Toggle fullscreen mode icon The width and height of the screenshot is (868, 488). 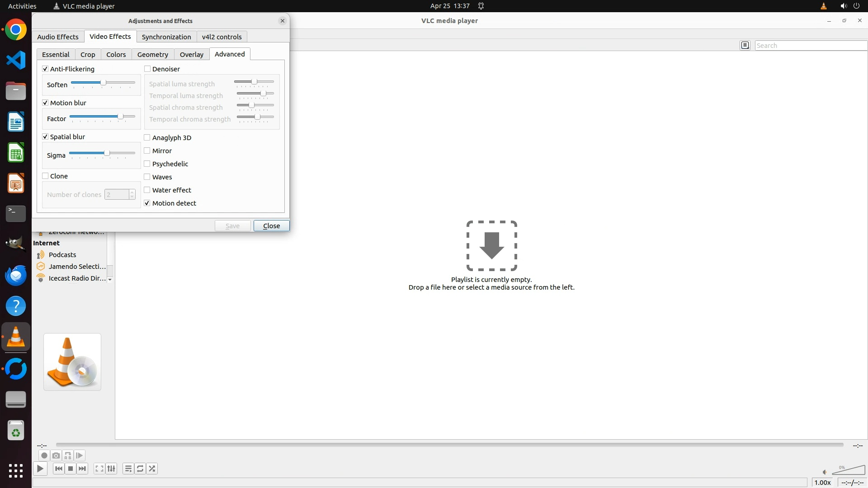[x=99, y=469]
